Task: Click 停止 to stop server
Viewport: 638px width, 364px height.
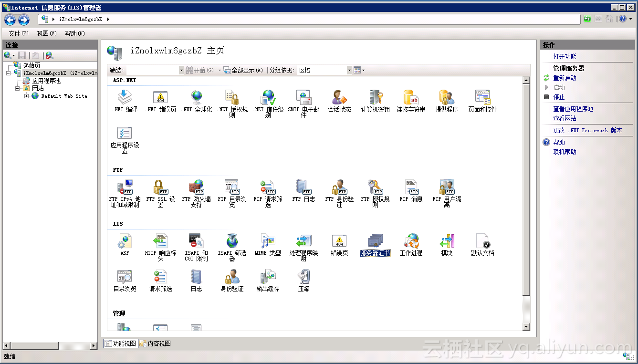Action: [x=559, y=97]
